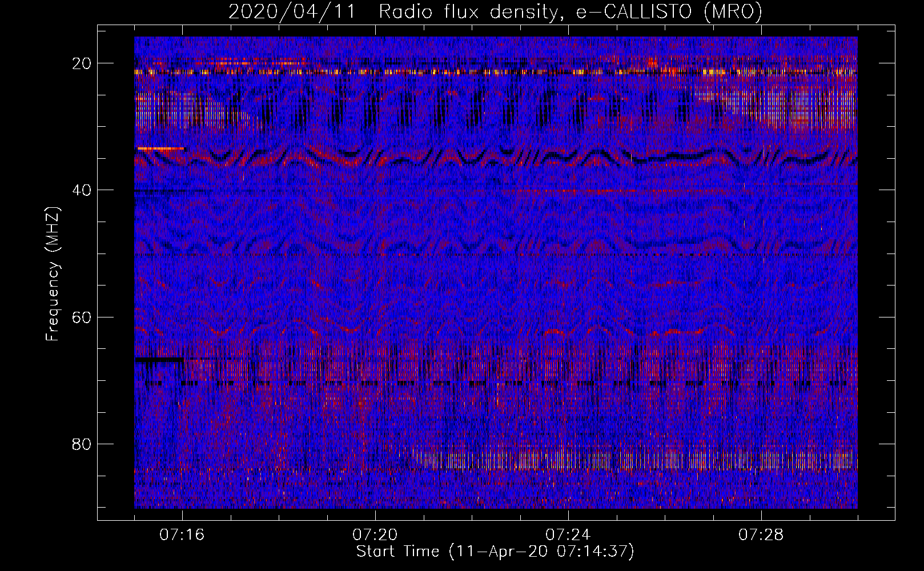Image resolution: width=924 pixels, height=571 pixels.
Task: Click the 07:20 time tick label
Action: (x=375, y=535)
